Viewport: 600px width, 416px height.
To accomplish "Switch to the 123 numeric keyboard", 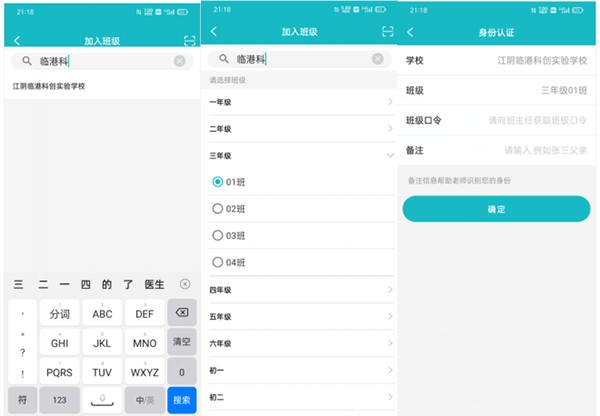I will [59, 399].
